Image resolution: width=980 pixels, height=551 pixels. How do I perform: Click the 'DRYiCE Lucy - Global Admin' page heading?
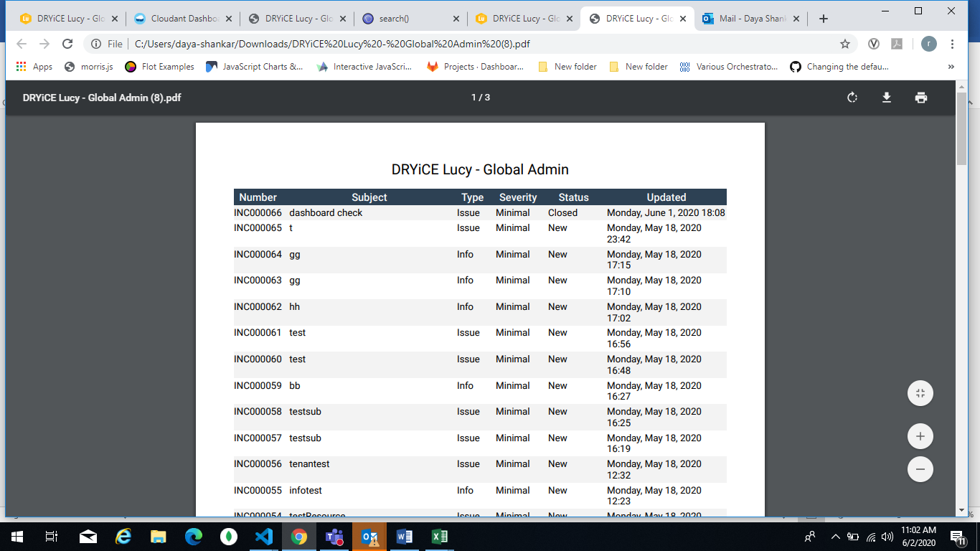(x=480, y=170)
